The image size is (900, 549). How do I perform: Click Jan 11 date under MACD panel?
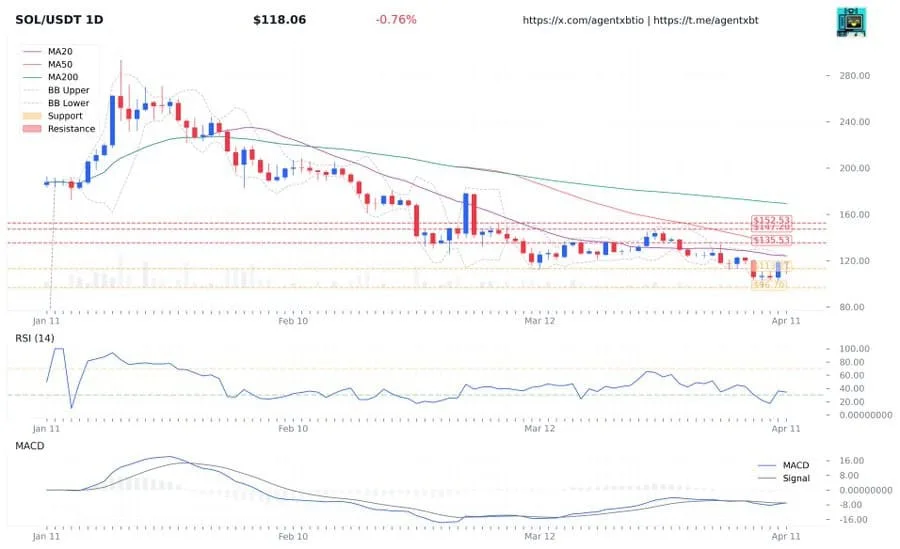[x=46, y=536]
